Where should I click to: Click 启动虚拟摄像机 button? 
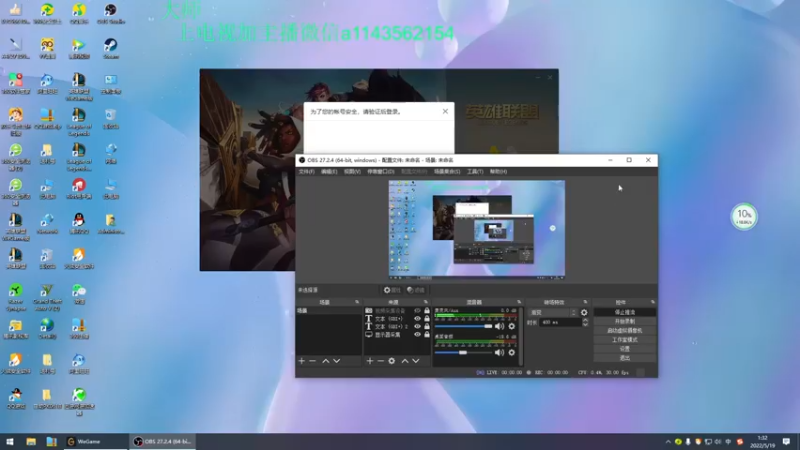click(624, 331)
